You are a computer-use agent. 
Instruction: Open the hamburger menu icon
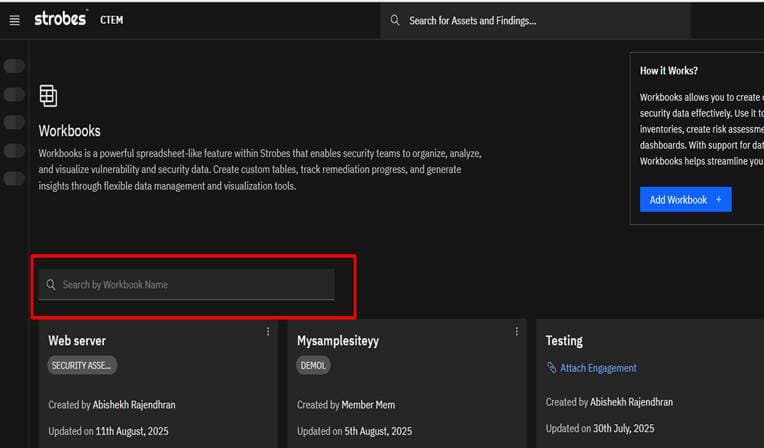pyautogui.click(x=15, y=20)
